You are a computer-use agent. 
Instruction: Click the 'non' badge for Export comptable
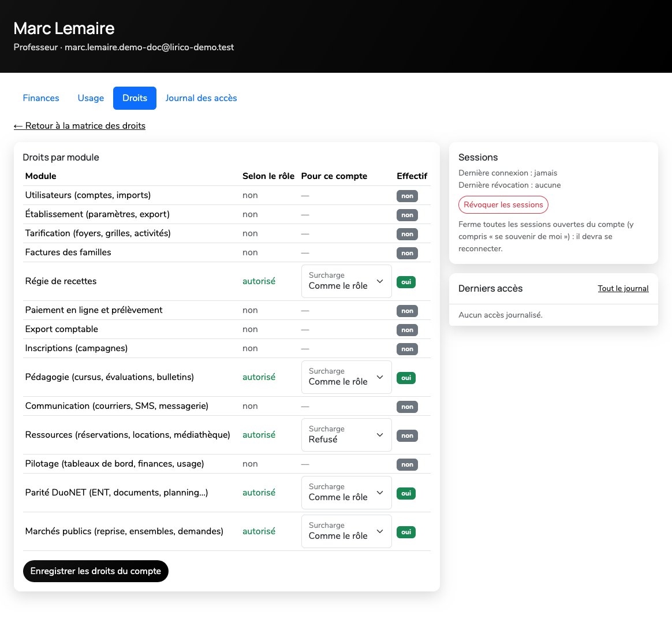[407, 330]
